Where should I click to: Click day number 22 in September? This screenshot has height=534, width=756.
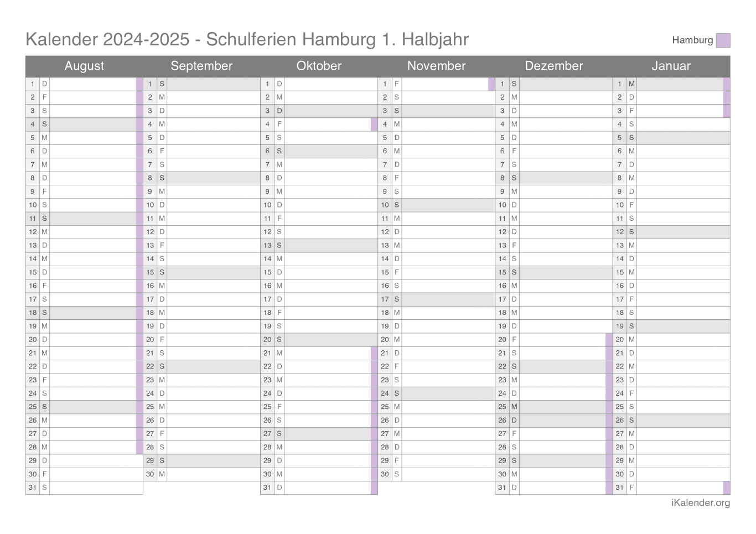point(150,366)
